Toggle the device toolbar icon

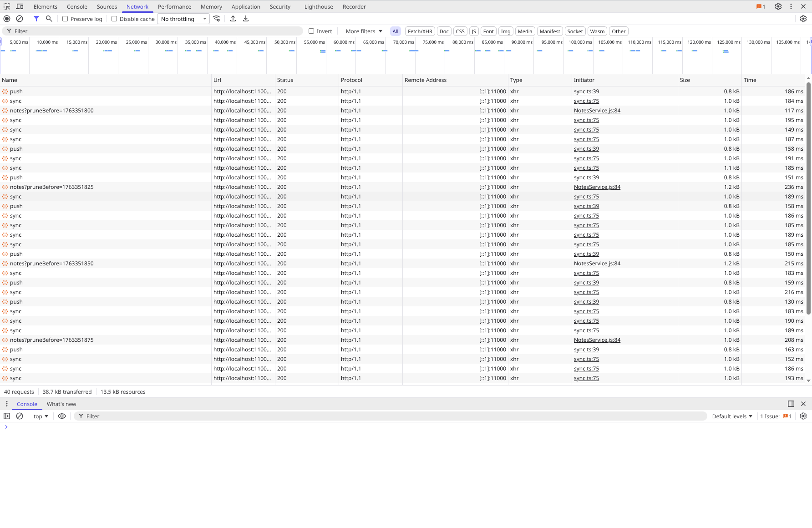(x=20, y=6)
